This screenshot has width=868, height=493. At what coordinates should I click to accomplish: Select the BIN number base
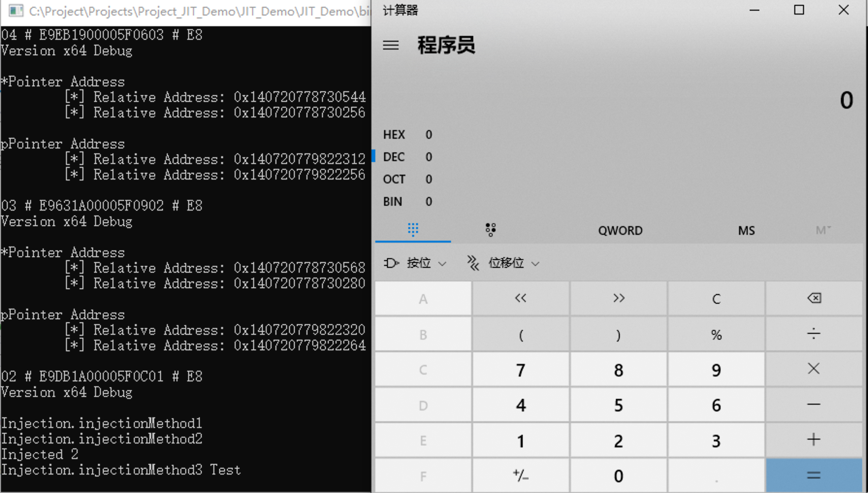tap(407, 201)
